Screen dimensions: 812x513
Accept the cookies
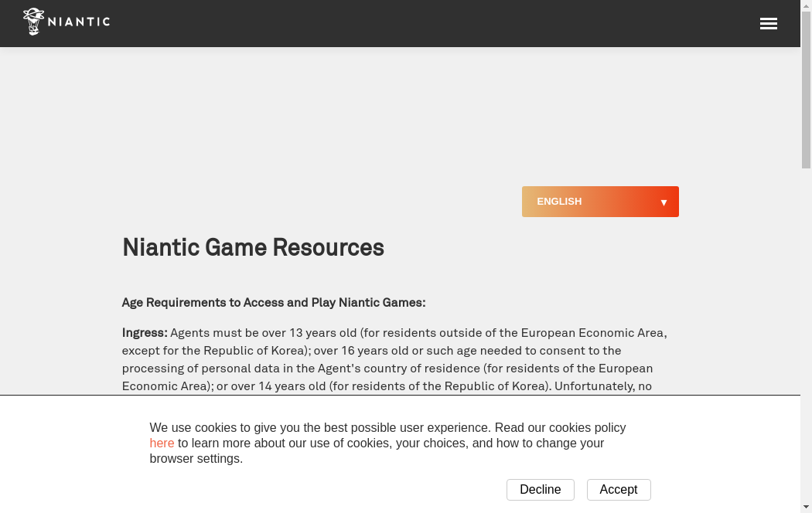618,490
